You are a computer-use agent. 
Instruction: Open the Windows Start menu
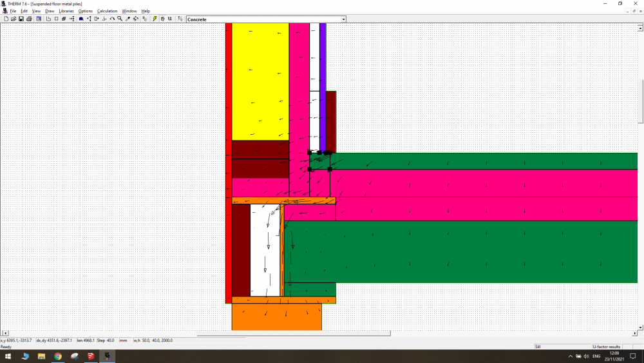point(8,357)
